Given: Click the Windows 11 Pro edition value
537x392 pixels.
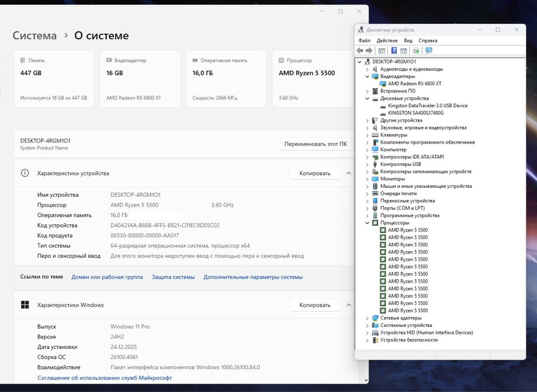Looking at the screenshot, I should click(x=130, y=326).
